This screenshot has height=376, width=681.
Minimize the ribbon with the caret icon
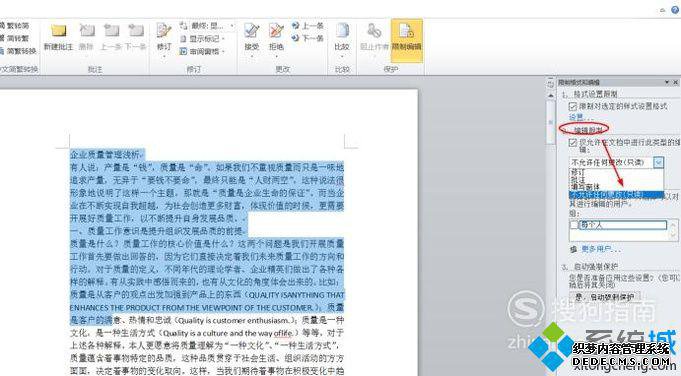coord(663,10)
